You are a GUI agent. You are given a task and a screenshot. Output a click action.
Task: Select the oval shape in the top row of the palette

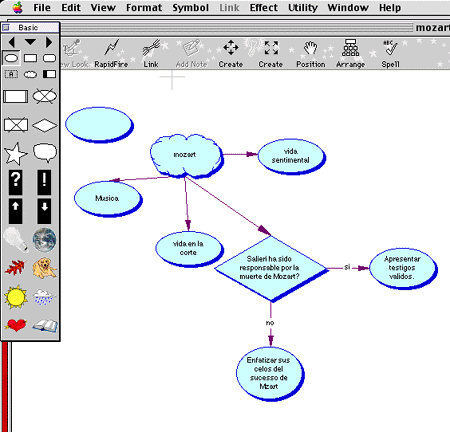coord(11,58)
